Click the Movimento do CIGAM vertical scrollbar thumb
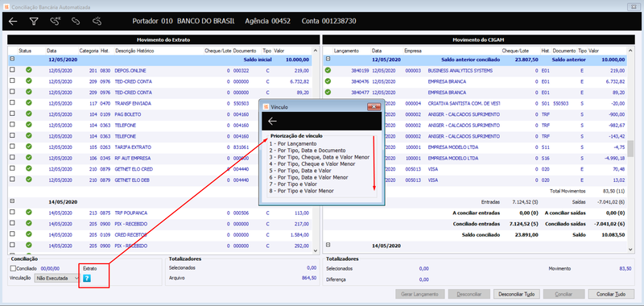The image size is (644, 306). coord(632,149)
